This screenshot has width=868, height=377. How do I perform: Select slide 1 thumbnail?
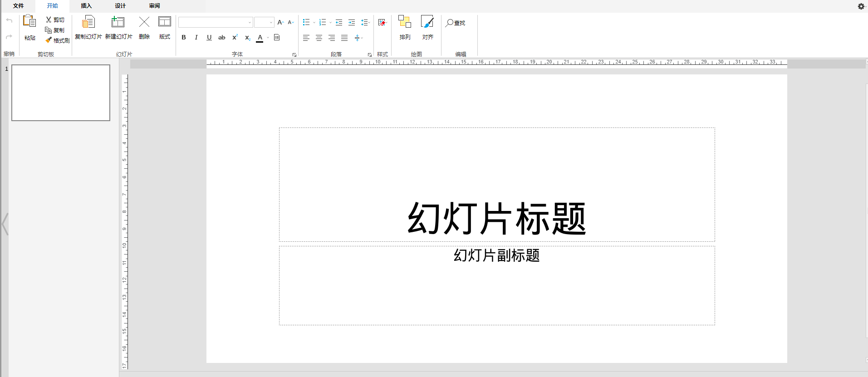pyautogui.click(x=61, y=93)
